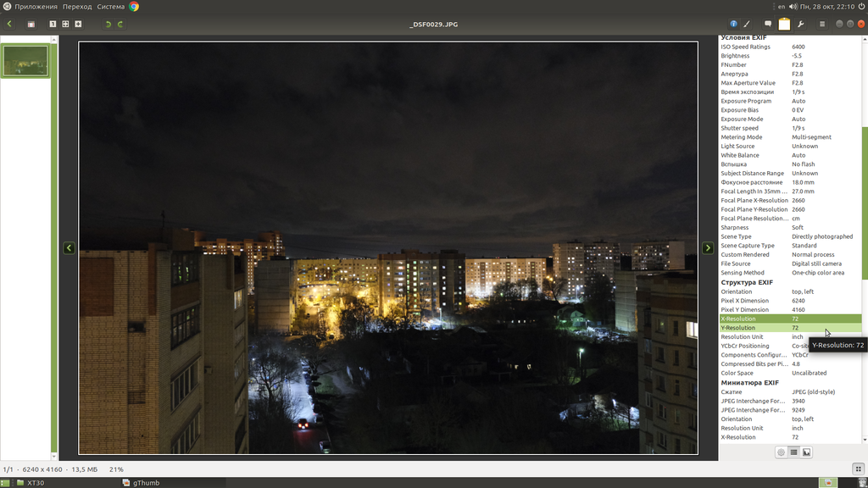Viewport: 868px width, 488px height.
Task: Zoom in on the image
Action: [78, 24]
